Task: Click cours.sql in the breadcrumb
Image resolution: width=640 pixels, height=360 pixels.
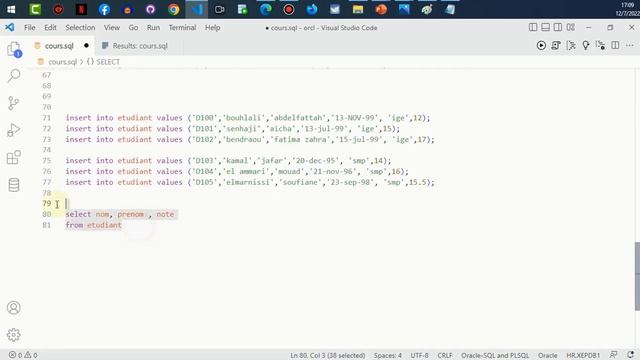Action: click(62, 62)
